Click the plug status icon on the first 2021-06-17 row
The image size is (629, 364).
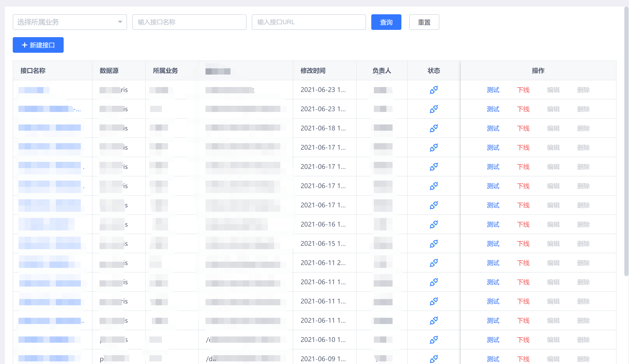pos(434,147)
